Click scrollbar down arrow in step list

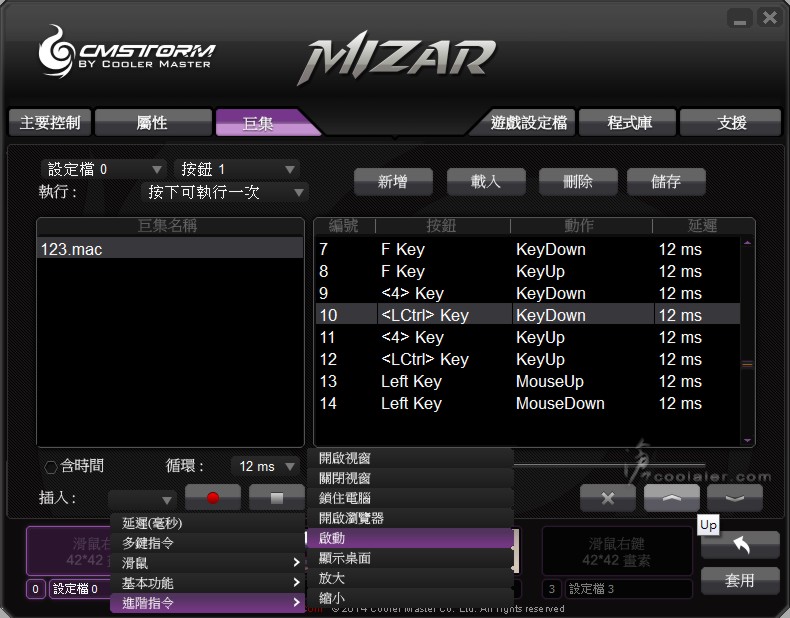(747, 440)
